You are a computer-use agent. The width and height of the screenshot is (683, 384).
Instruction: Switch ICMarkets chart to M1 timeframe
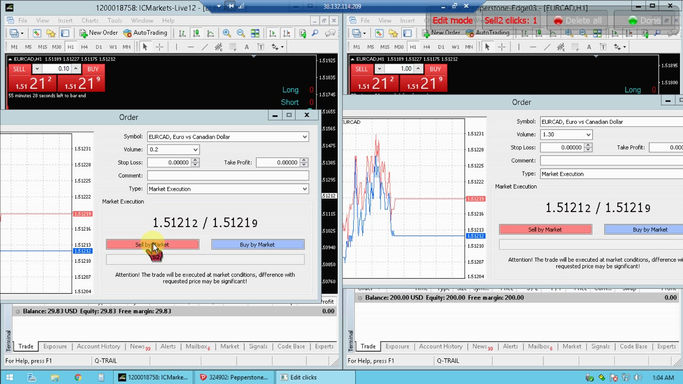pyautogui.click(x=14, y=47)
